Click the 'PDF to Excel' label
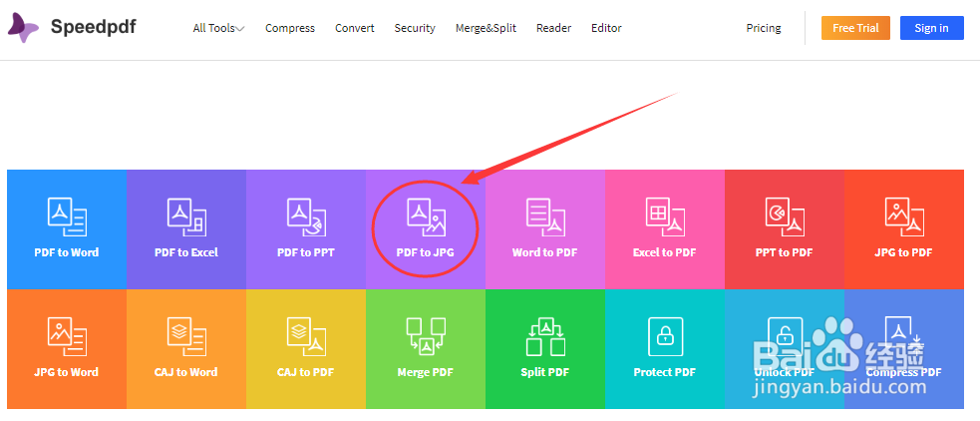Viewport: 980px width, 421px height. point(186,252)
